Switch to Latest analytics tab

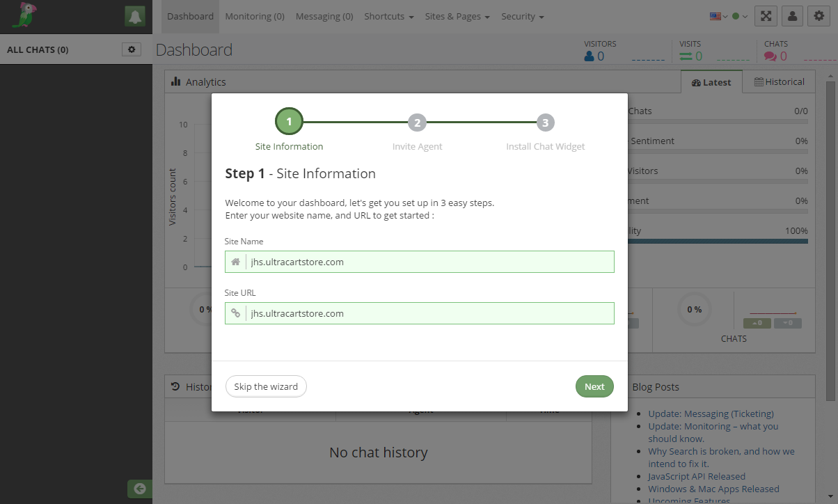click(711, 82)
